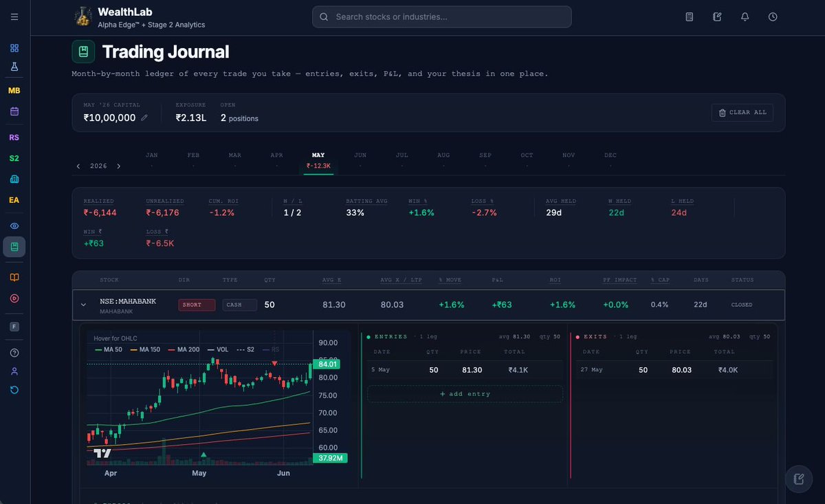
Task: Toggle the S2 overlay in chart legend
Action: [246, 349]
